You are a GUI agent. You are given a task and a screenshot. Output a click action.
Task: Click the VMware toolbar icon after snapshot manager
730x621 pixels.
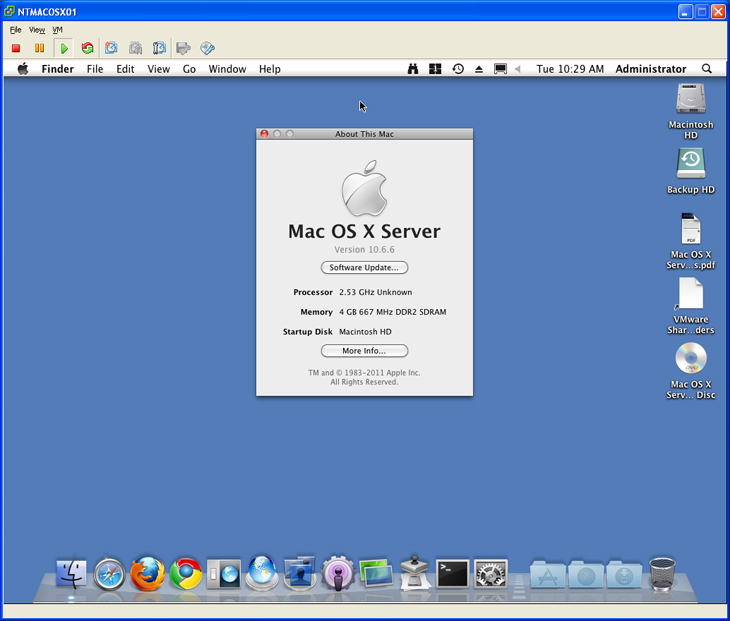point(183,48)
